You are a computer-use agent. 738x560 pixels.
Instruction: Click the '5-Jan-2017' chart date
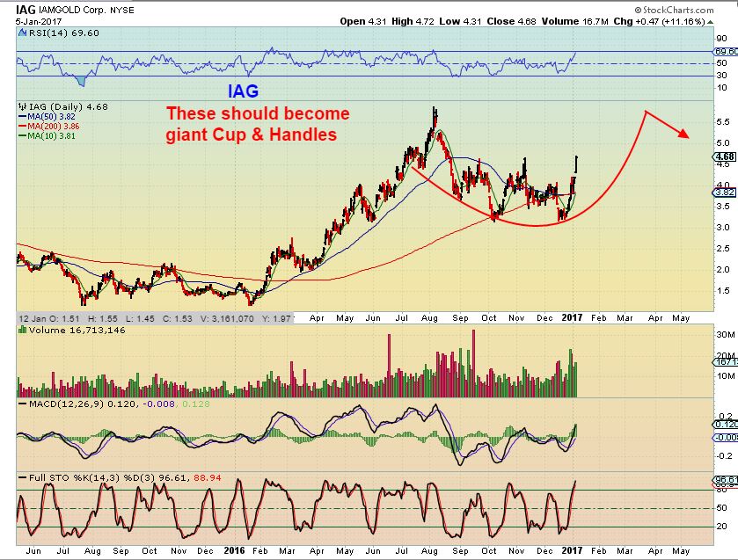[39, 22]
